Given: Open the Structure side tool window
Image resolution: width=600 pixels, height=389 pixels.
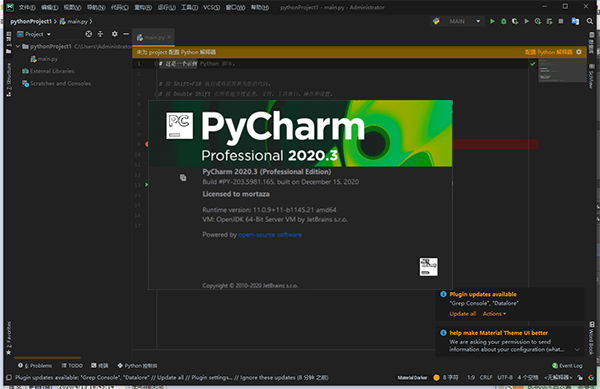Looking at the screenshot, I should [x=8, y=80].
